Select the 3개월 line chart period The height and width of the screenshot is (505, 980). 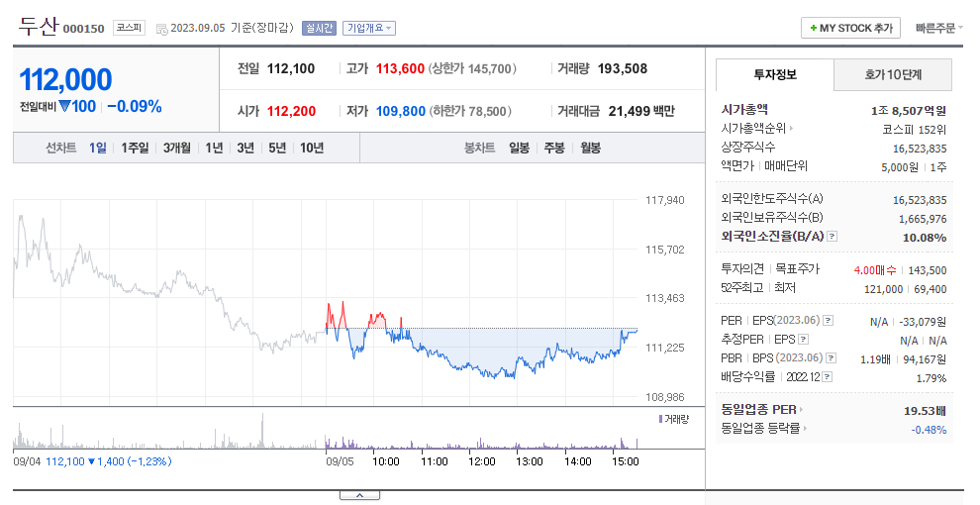click(x=177, y=149)
